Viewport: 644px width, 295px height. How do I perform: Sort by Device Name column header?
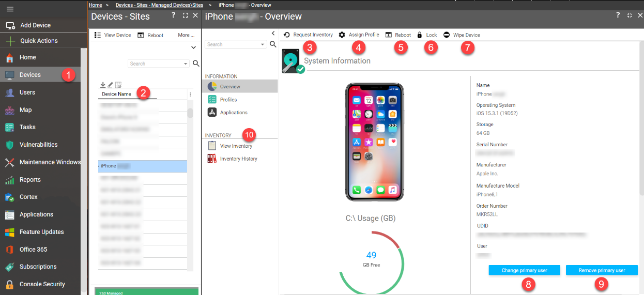116,94
